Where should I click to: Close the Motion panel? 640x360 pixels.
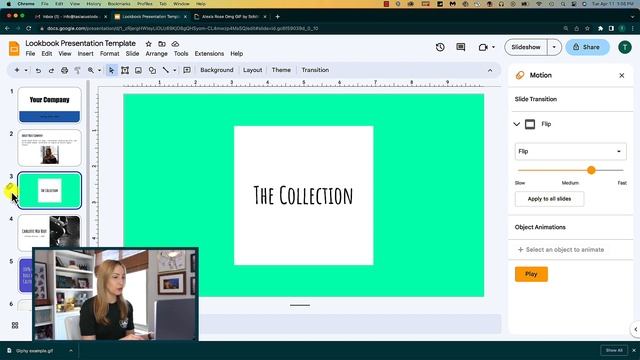click(x=622, y=76)
